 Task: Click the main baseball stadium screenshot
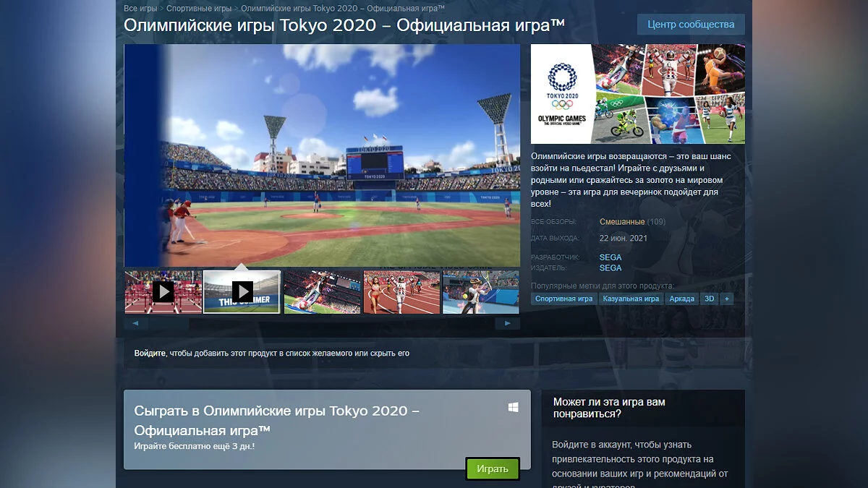(x=322, y=155)
